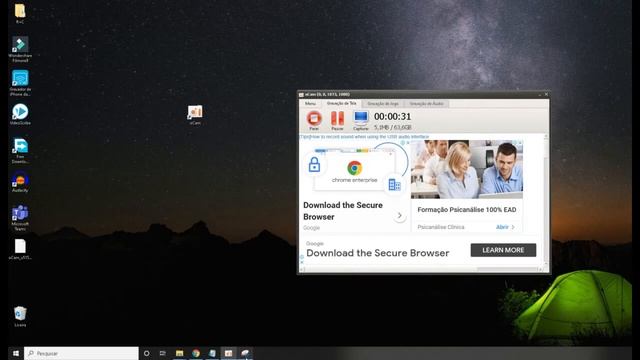Open the folder icon on the desktop
The width and height of the screenshot is (640, 360).
click(20, 13)
